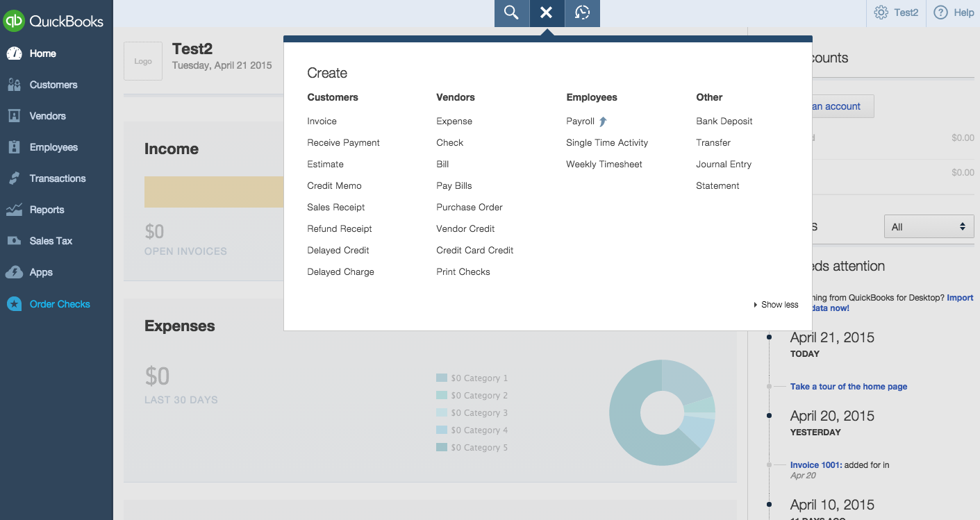Screen dimensions: 980x520
Task: Open Transactions in sidebar
Action: (x=58, y=178)
